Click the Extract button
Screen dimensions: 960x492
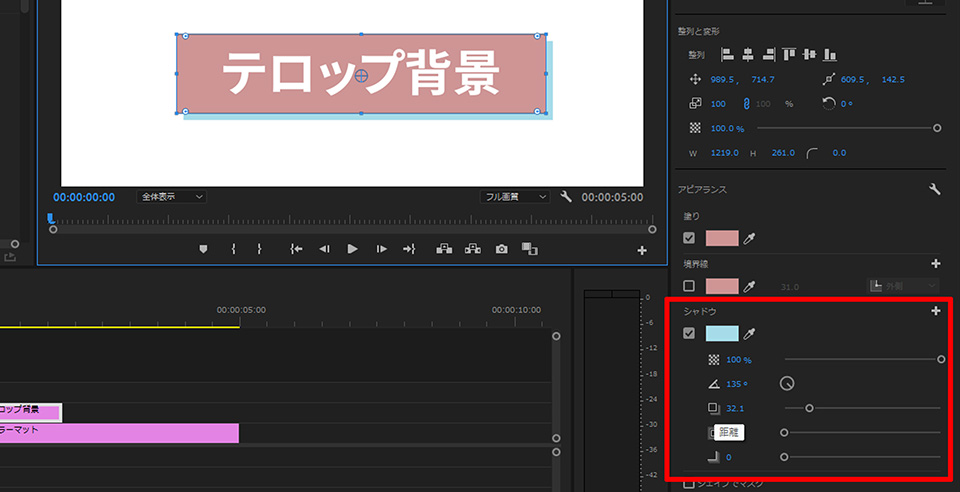click(473, 249)
